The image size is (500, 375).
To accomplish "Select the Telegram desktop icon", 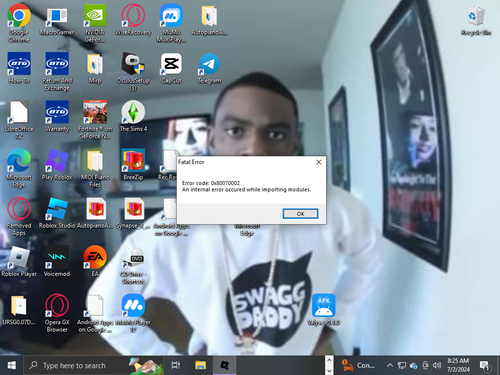I will [209, 68].
